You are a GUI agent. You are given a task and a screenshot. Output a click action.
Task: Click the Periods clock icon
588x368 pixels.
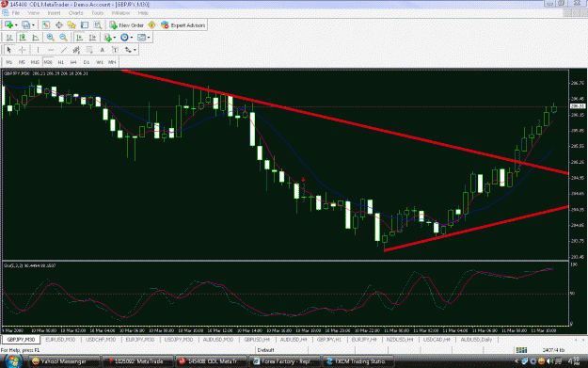(124, 38)
